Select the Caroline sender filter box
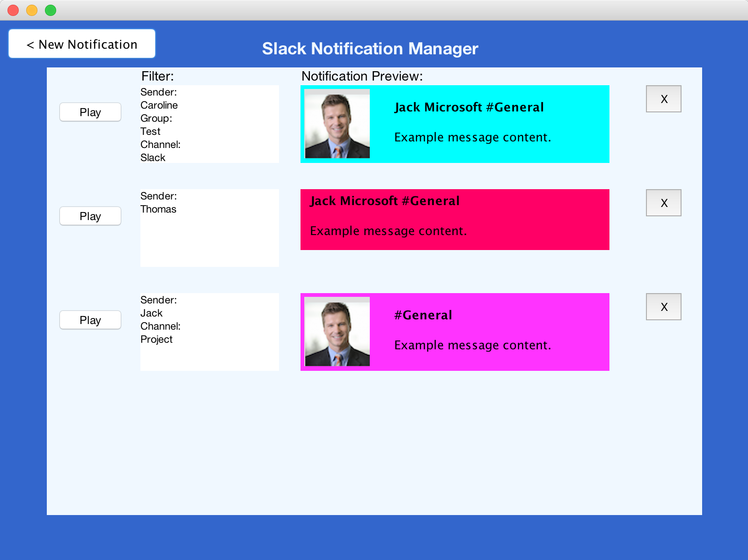 click(209, 124)
